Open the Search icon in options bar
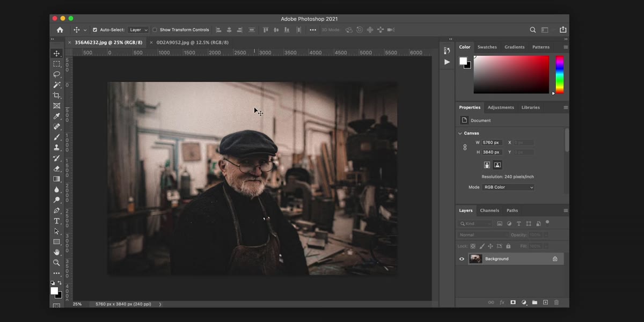 click(x=533, y=30)
